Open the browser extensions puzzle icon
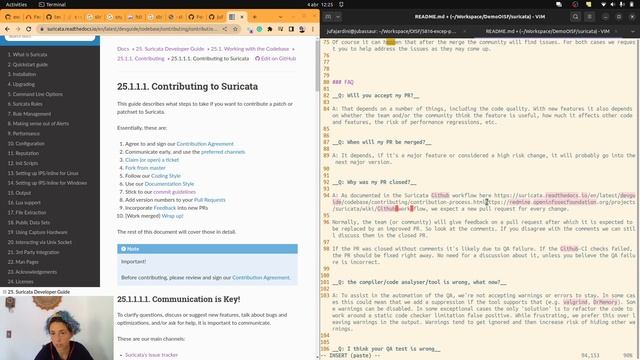The height and width of the screenshot is (360, 640). click(270, 29)
